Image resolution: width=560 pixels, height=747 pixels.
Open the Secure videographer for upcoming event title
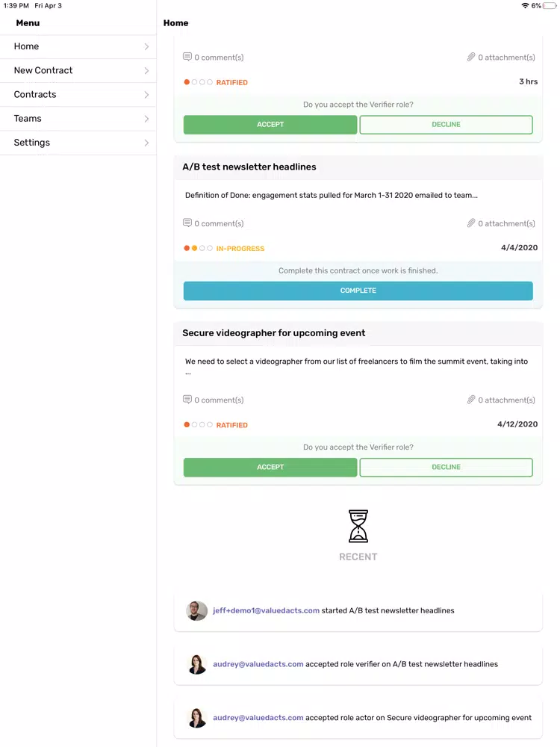pyautogui.click(x=274, y=333)
